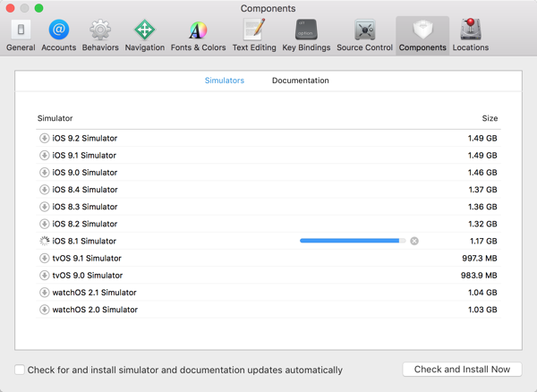Open the General preferences pane
This screenshot has height=392, width=537.
click(x=21, y=36)
